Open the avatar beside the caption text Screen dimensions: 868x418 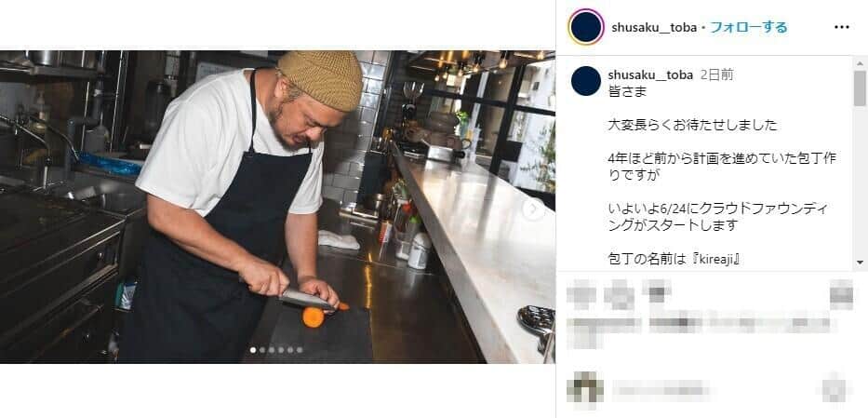[x=586, y=81]
